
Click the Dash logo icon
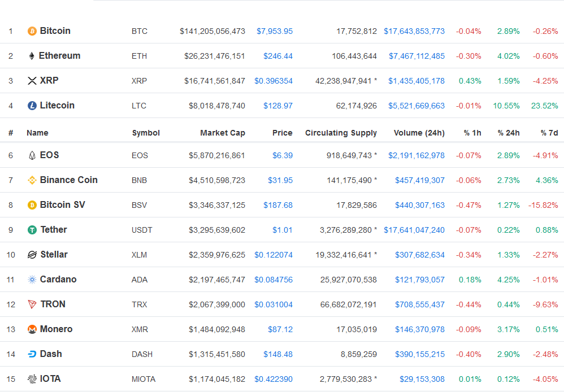(x=32, y=354)
